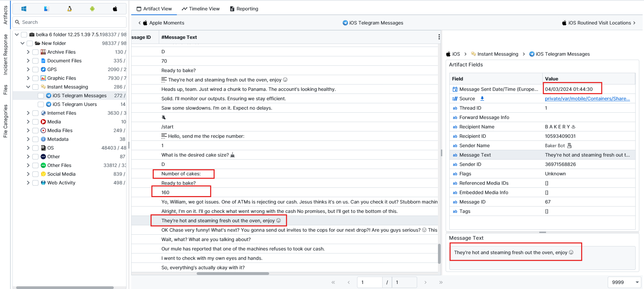Screen dimensions: 644x289
Task: Click the Source download arrow icon
Action: (482, 99)
